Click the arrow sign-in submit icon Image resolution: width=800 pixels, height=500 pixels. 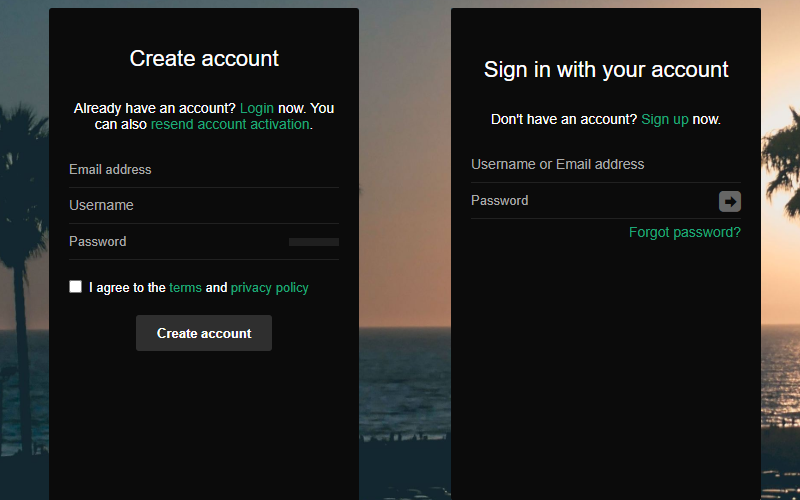coord(730,202)
